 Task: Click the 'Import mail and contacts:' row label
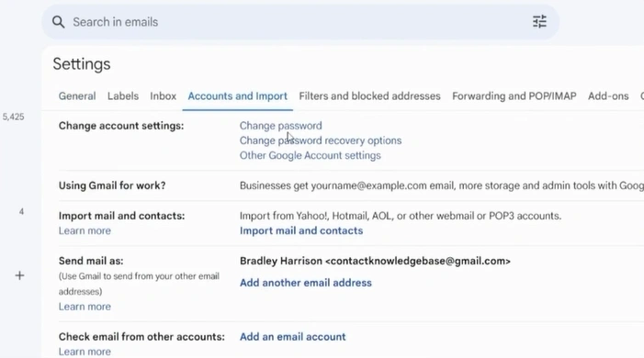[x=121, y=216]
